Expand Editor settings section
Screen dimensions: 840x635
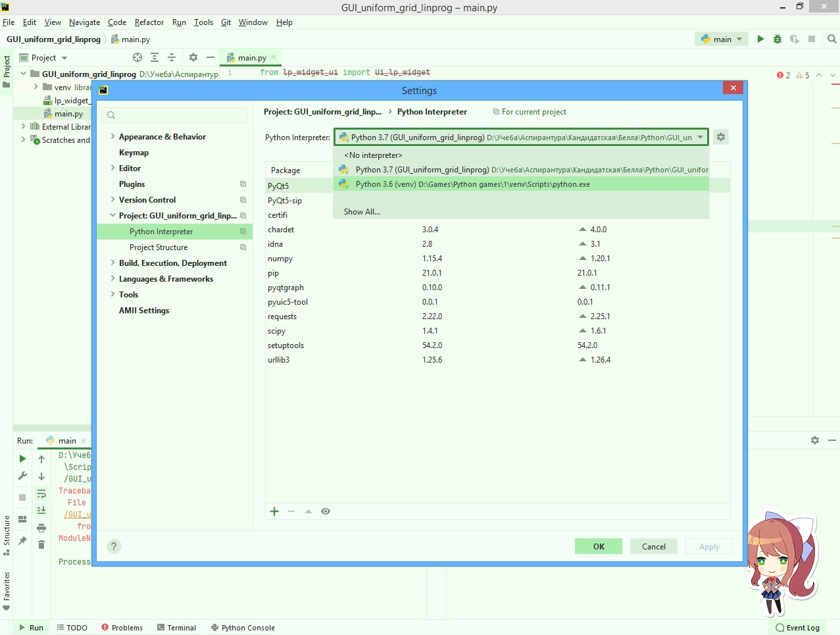[x=112, y=168]
